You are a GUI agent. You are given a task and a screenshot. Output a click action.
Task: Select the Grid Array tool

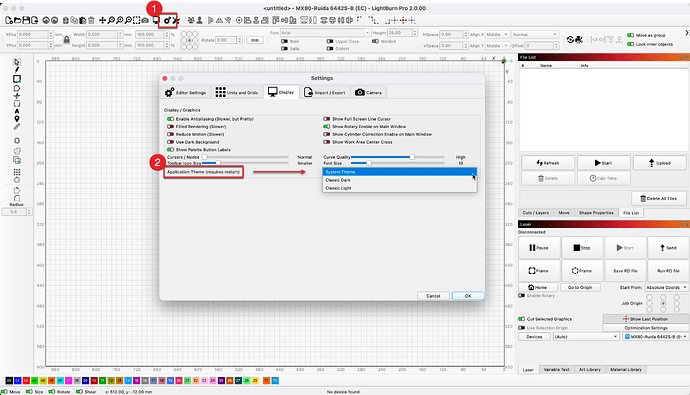pyautogui.click(x=17, y=172)
